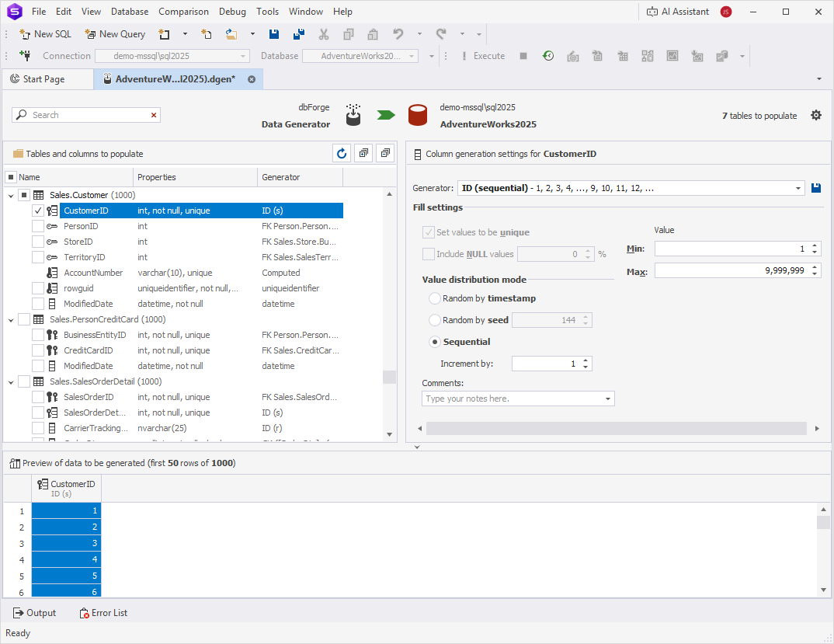Click the Open file folder icon
This screenshot has width=834, height=644.
tap(231, 34)
